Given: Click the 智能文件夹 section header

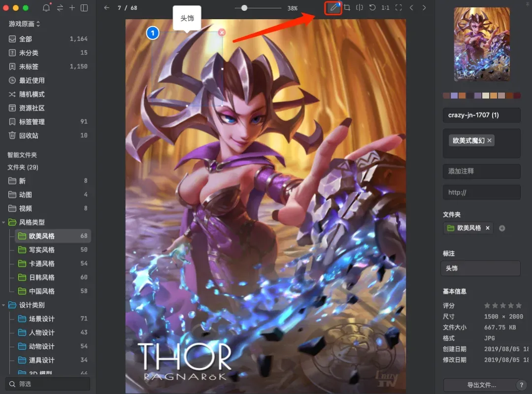Looking at the screenshot, I should coord(22,155).
